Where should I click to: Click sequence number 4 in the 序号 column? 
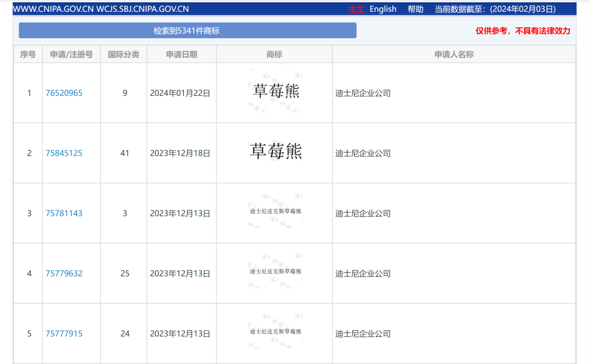(29, 273)
